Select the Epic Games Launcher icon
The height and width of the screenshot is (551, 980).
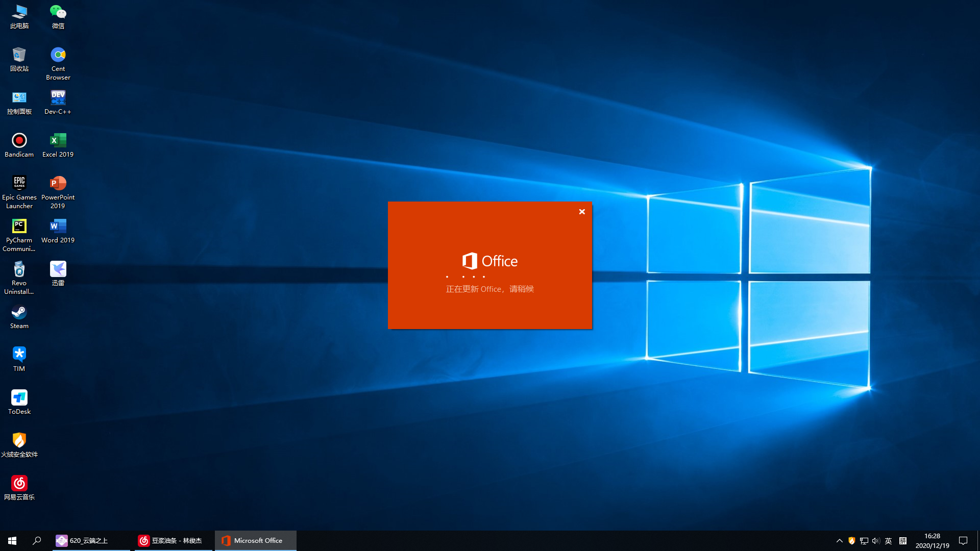[19, 192]
